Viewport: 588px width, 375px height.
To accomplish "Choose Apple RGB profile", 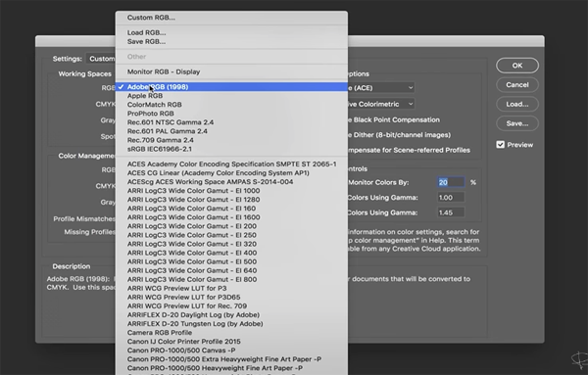I will [x=231, y=96].
